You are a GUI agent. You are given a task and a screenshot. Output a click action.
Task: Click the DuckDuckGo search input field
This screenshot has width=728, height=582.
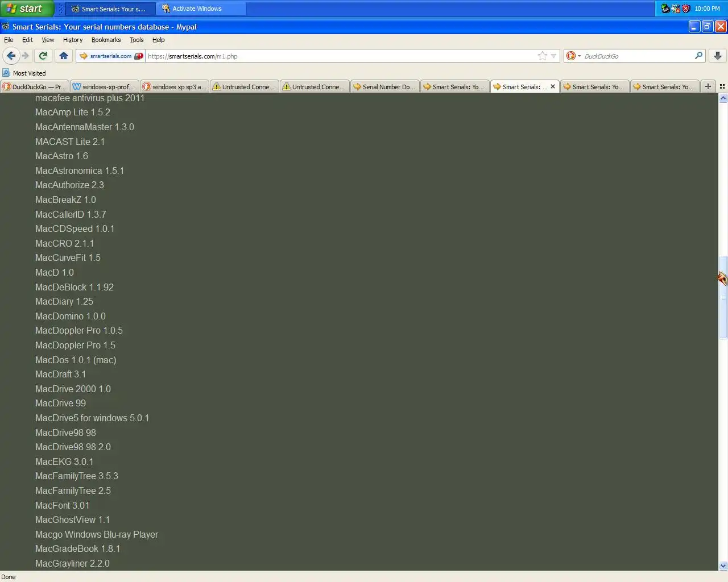coord(637,56)
